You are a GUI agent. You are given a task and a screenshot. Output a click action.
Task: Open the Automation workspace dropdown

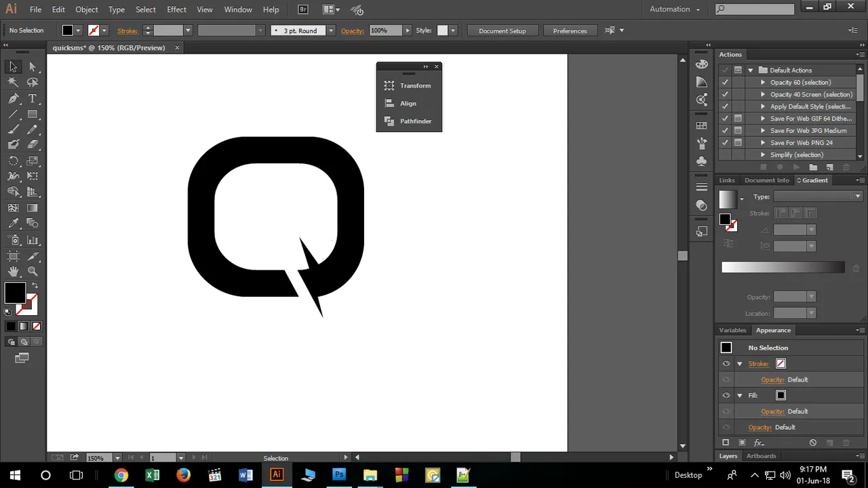click(x=674, y=9)
